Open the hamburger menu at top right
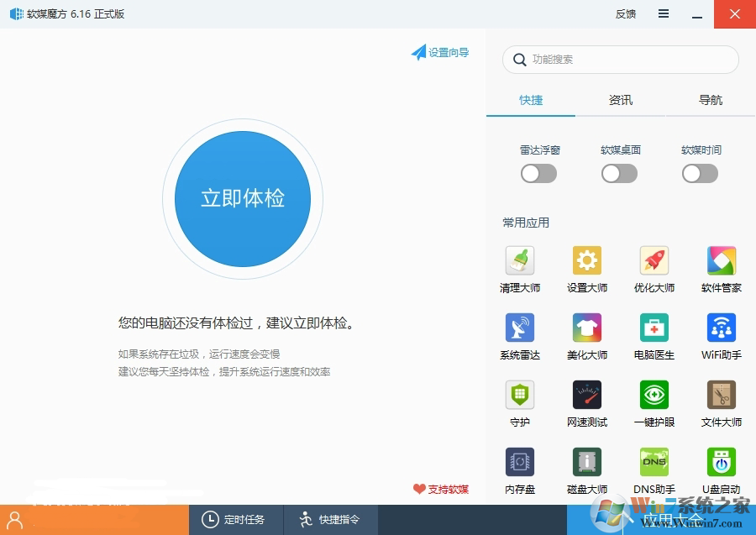The image size is (756, 535). coord(663,13)
